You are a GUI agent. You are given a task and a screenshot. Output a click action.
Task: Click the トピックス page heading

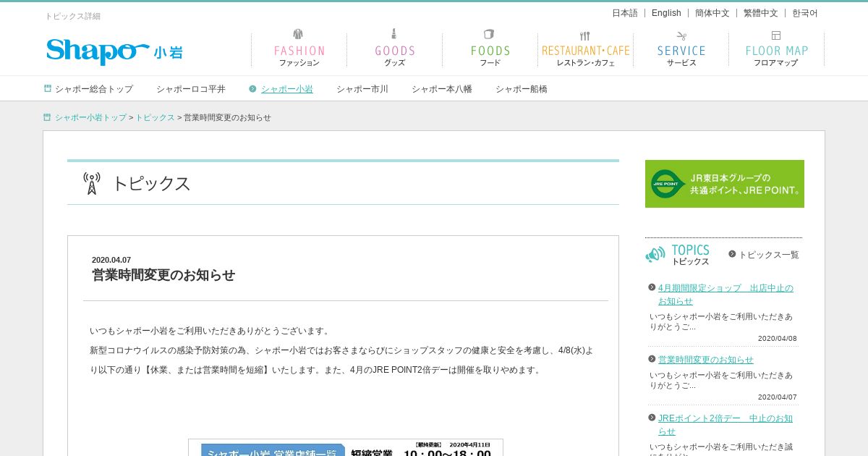click(x=151, y=183)
